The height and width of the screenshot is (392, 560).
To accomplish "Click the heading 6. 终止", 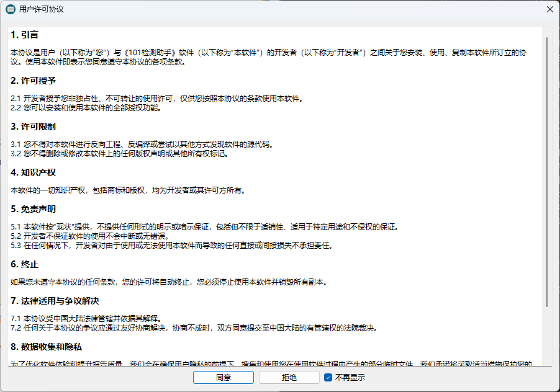I will coord(25,264).
